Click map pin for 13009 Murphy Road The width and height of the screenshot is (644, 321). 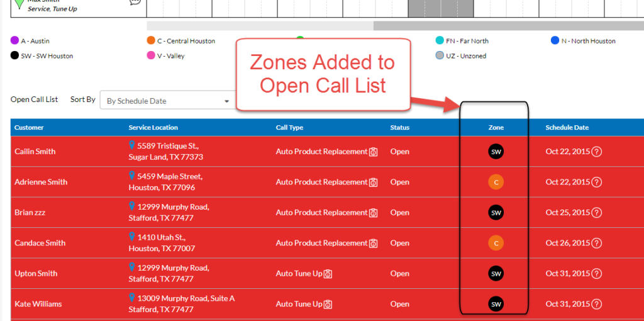(x=132, y=298)
